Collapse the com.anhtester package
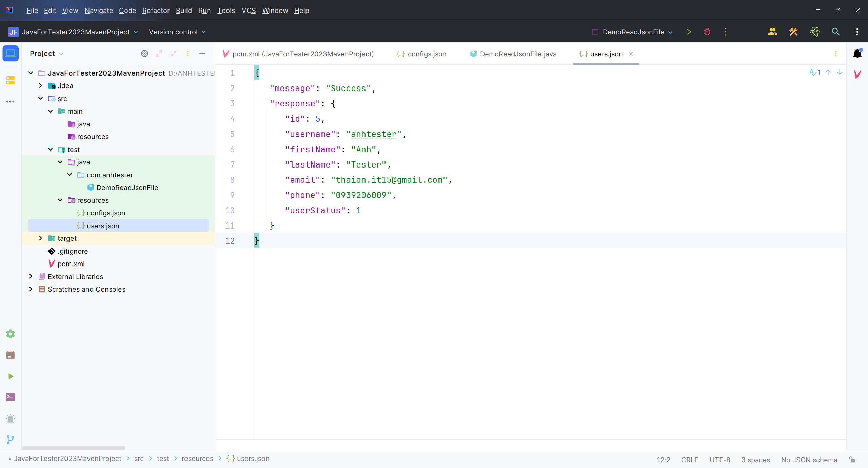 point(70,175)
